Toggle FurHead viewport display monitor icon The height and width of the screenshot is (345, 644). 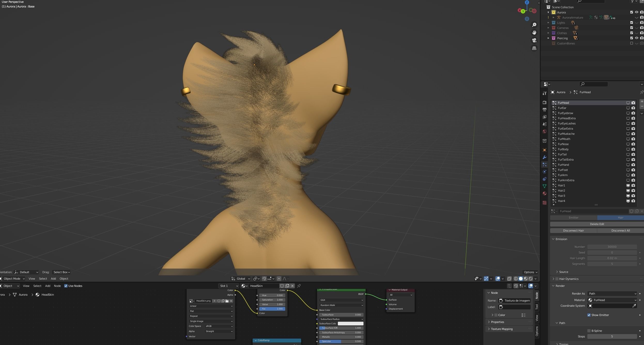point(628,103)
